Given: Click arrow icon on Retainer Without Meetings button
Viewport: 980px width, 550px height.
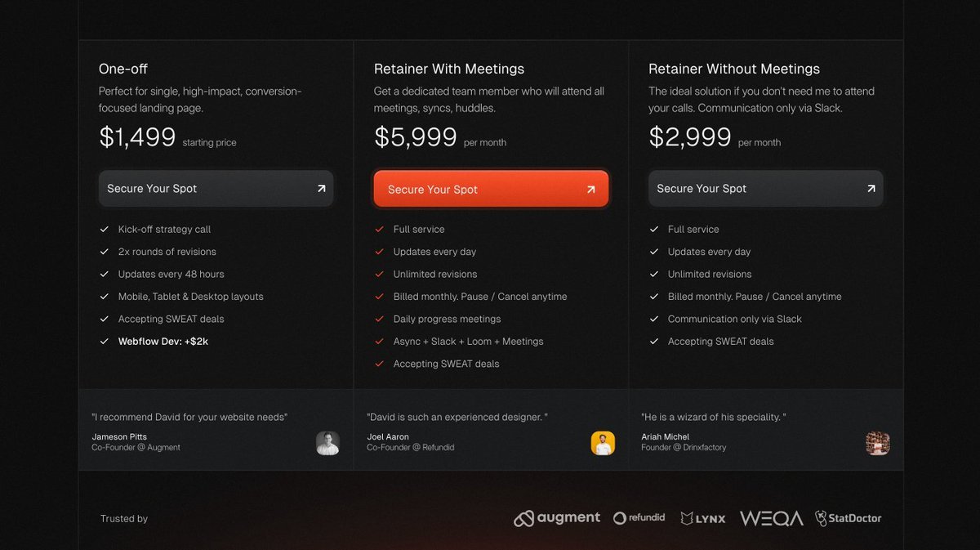Looking at the screenshot, I should point(871,189).
